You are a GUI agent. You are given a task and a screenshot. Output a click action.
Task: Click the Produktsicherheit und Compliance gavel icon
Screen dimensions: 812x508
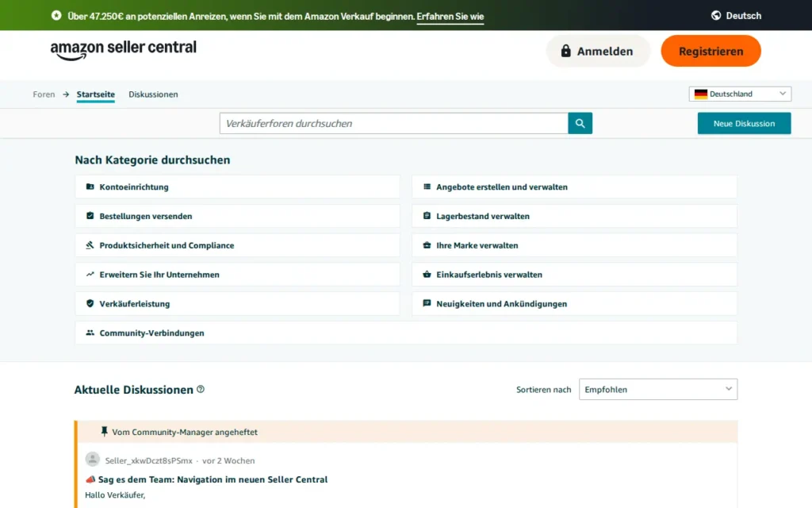pos(90,244)
